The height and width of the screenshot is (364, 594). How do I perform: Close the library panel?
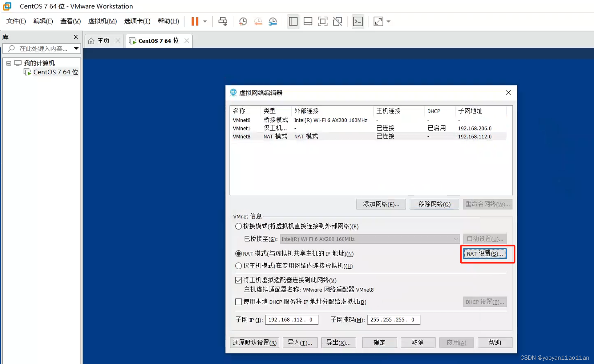pos(76,37)
